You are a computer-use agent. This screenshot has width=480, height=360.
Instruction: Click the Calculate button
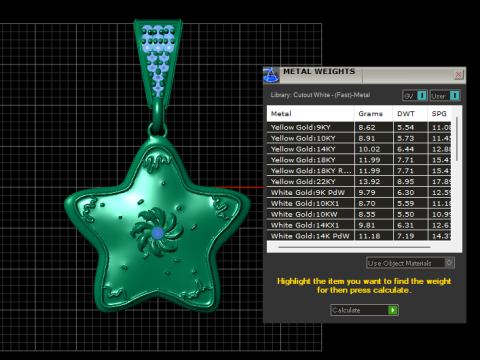click(x=364, y=310)
